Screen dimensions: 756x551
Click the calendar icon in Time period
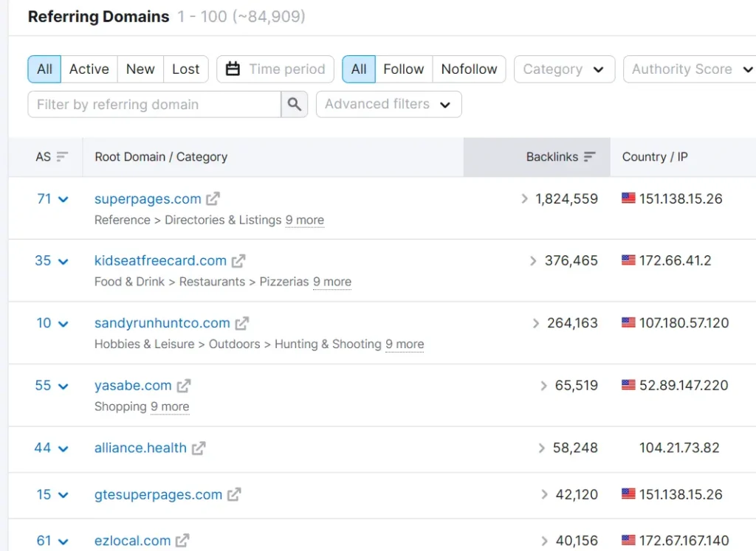[x=233, y=69]
